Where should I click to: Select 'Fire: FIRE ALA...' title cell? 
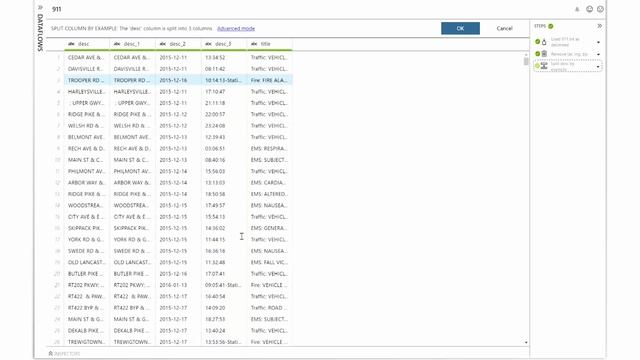pos(269,80)
